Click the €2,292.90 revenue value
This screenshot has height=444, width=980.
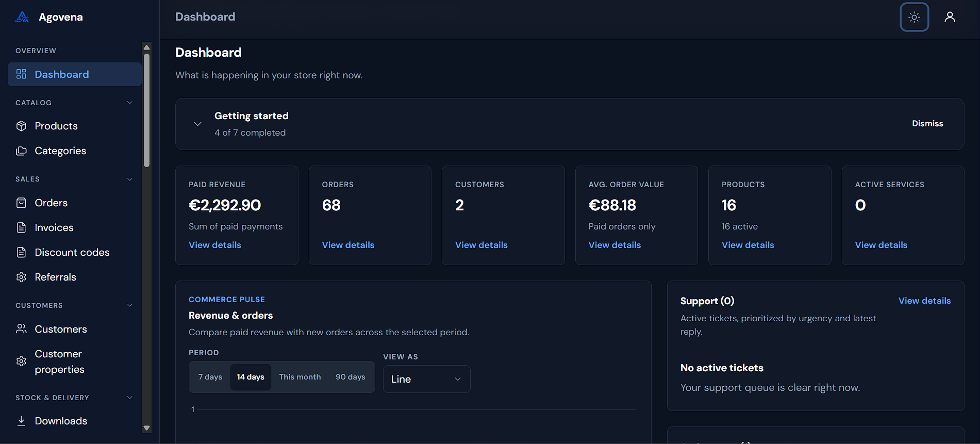tap(225, 205)
